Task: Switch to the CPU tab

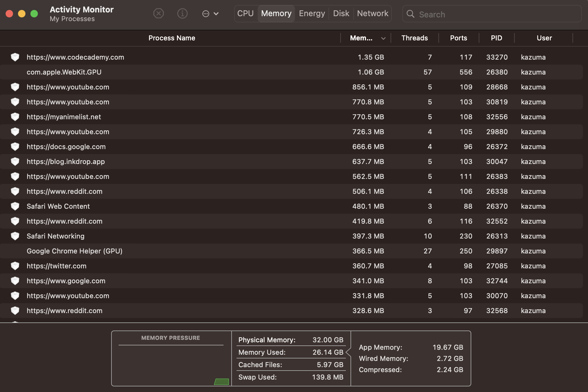Action: [x=246, y=14]
